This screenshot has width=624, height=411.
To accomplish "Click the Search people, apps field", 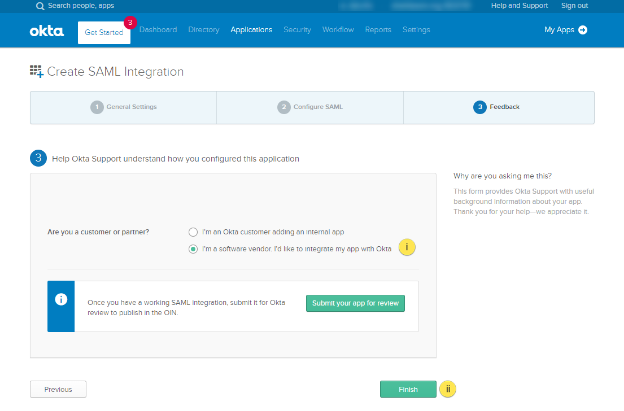I will pos(81,6).
